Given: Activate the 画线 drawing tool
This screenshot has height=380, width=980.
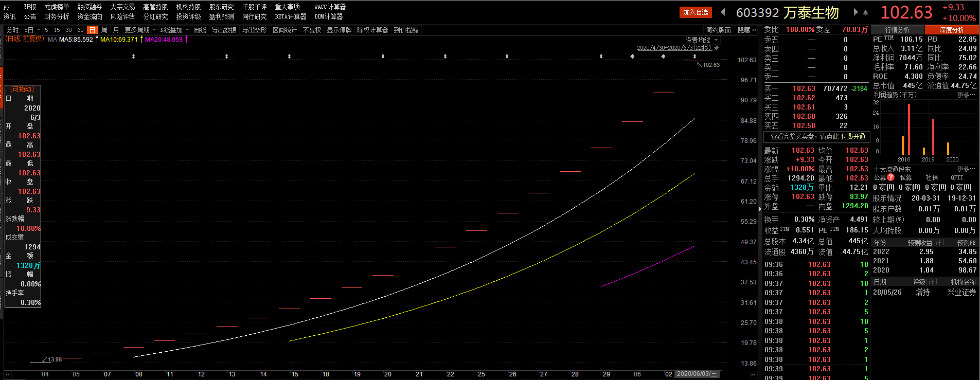Looking at the screenshot, I should pos(200,30).
